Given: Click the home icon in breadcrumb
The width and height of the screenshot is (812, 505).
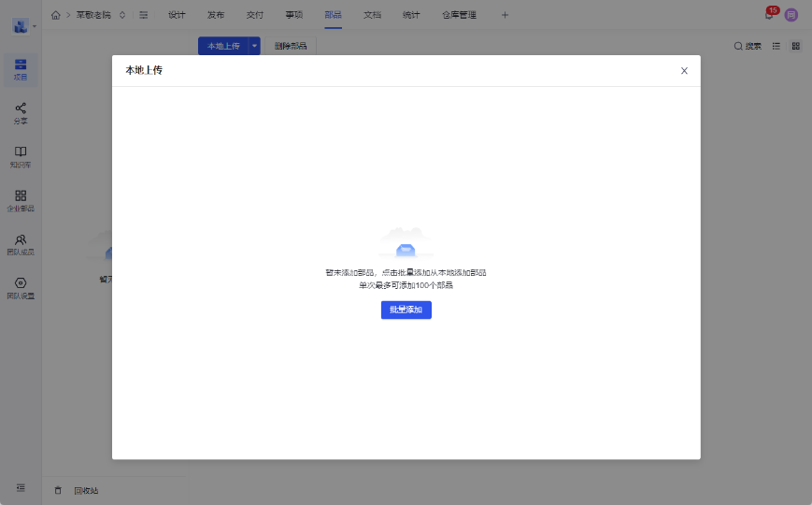Looking at the screenshot, I should pyautogui.click(x=56, y=15).
